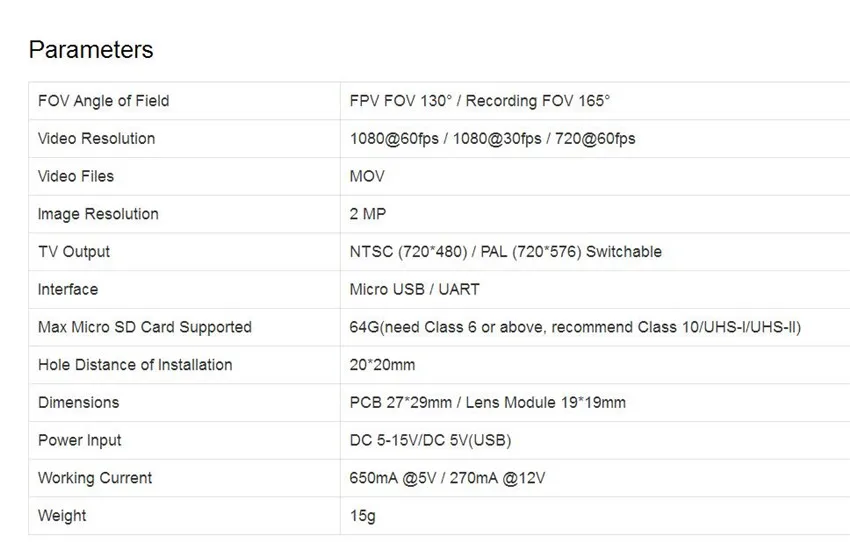Select the Video Resolution row label
Viewport: 850px width, 542px height.
[96, 139]
